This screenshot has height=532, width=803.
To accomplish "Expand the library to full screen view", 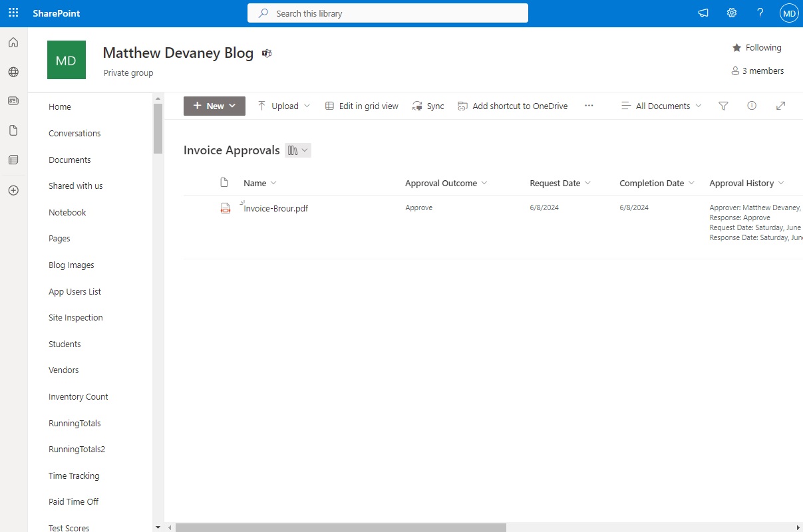I will pyautogui.click(x=780, y=105).
